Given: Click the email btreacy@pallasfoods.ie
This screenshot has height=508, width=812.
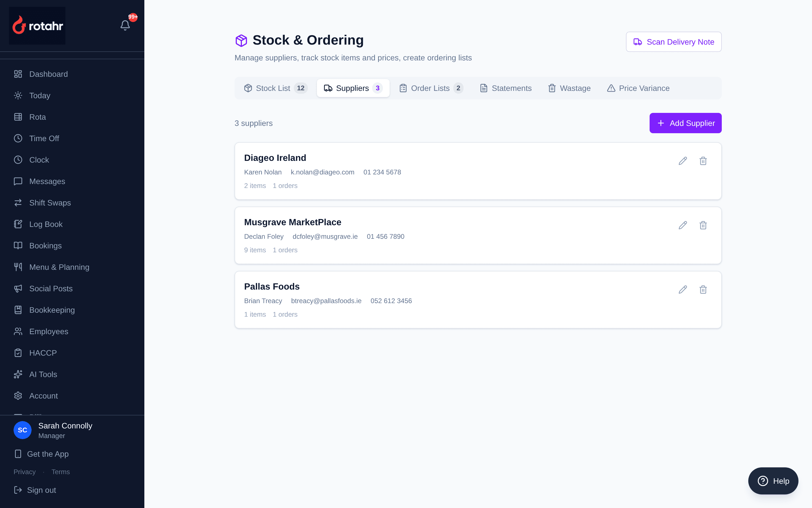Looking at the screenshot, I should pyautogui.click(x=326, y=301).
